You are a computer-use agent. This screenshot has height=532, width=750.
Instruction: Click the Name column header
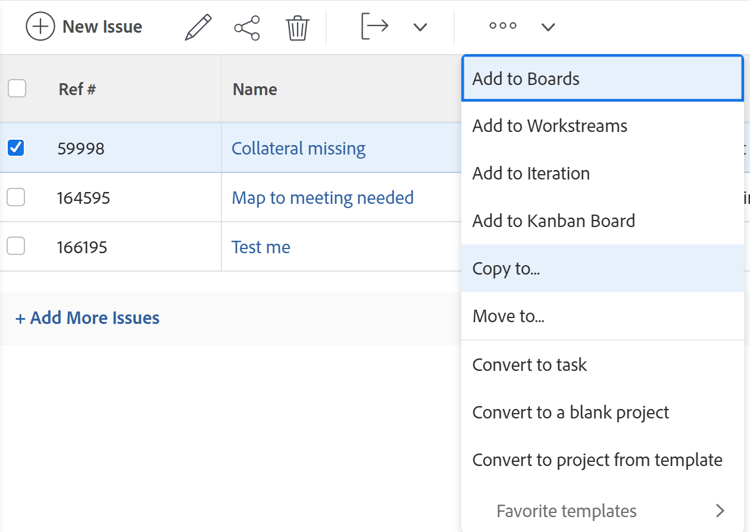click(x=255, y=89)
